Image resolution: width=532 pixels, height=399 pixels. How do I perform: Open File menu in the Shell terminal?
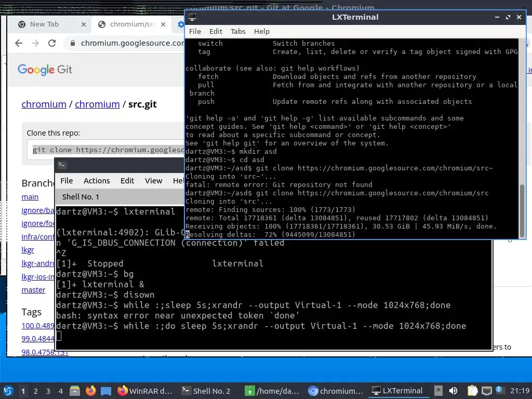pyautogui.click(x=66, y=181)
